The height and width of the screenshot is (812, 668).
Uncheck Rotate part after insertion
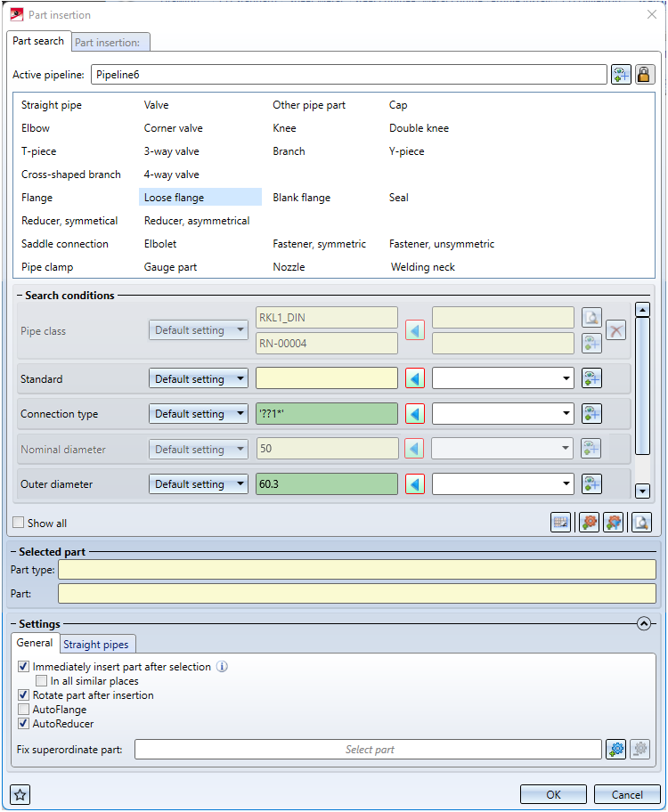coord(24,695)
